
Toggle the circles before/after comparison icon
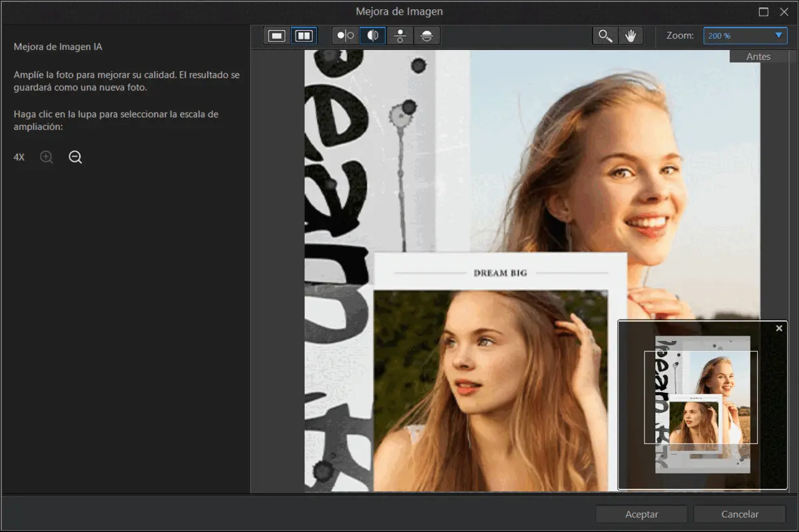coord(345,35)
